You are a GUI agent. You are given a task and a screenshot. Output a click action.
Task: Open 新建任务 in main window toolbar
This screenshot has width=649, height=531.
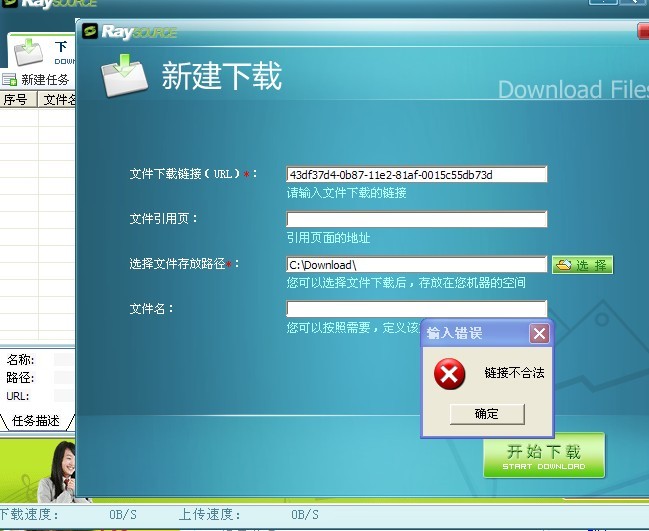[45, 79]
